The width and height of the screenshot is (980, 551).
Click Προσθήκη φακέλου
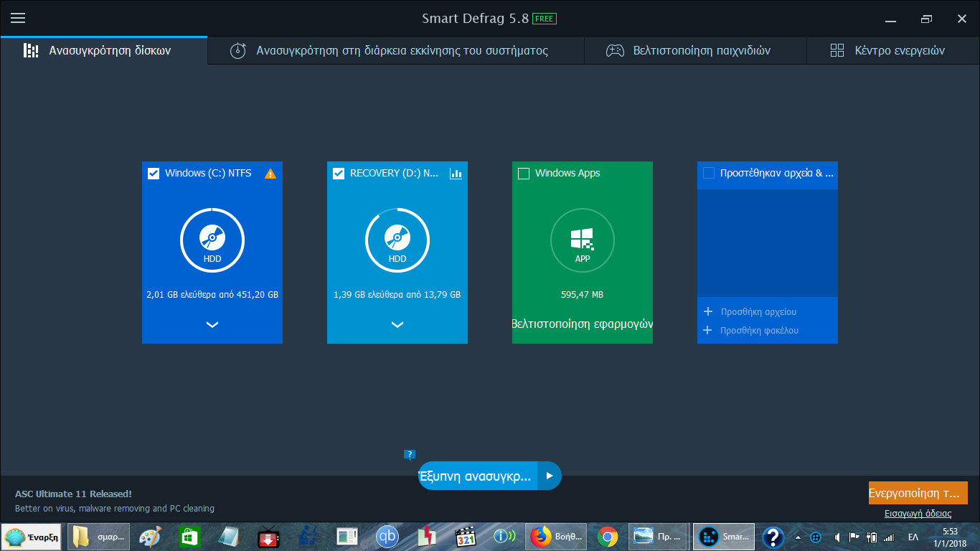point(750,331)
